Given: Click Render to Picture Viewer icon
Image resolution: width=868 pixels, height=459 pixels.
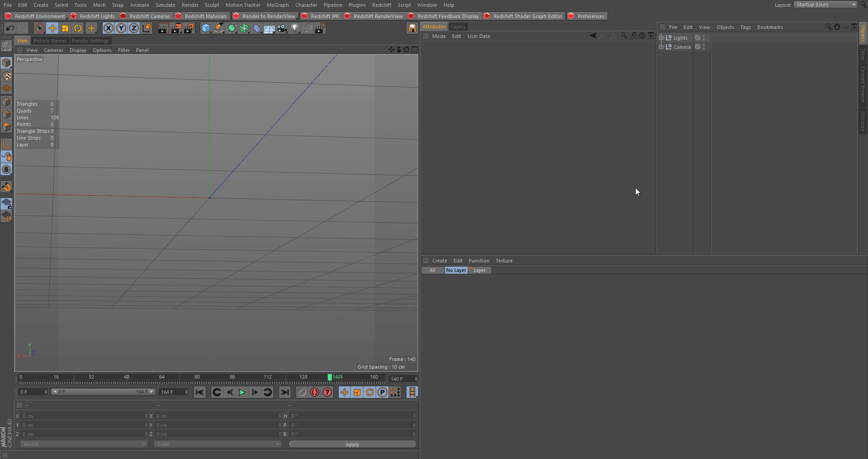Looking at the screenshot, I should click(176, 28).
